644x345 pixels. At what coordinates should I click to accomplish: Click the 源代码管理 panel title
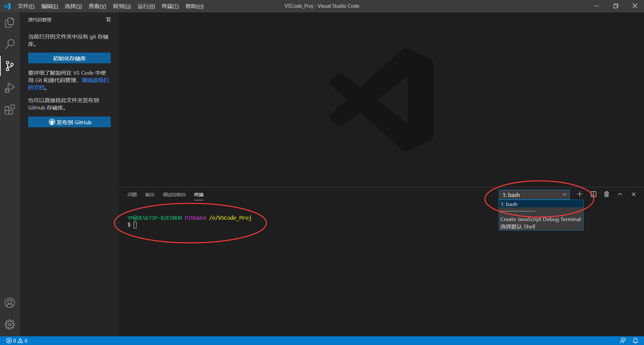[40, 20]
